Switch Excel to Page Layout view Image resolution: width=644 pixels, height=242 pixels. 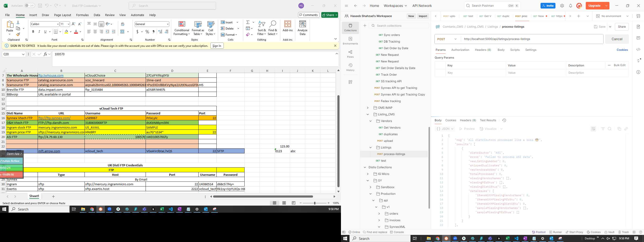284,203
